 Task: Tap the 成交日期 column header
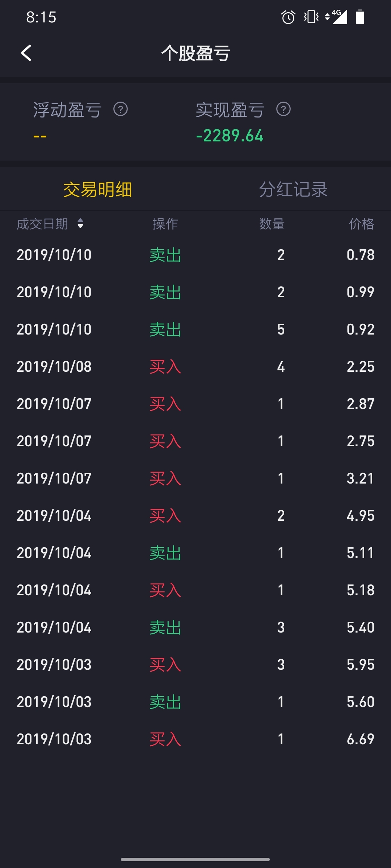42,224
